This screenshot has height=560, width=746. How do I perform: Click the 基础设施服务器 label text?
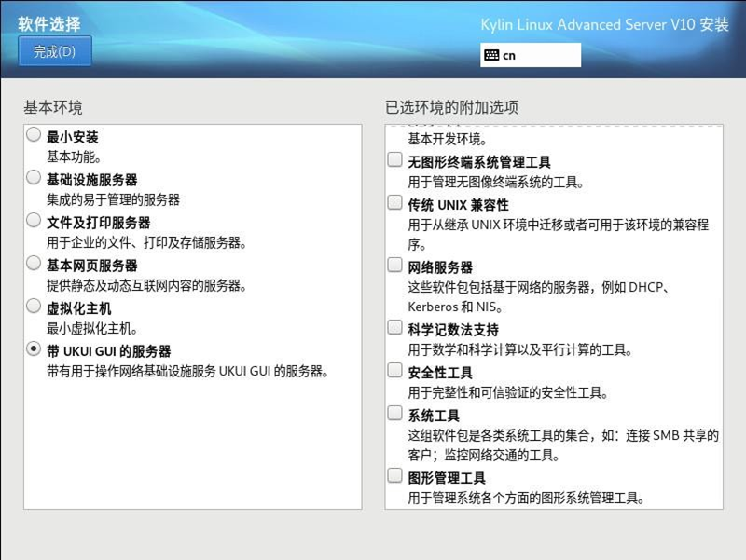(91, 180)
